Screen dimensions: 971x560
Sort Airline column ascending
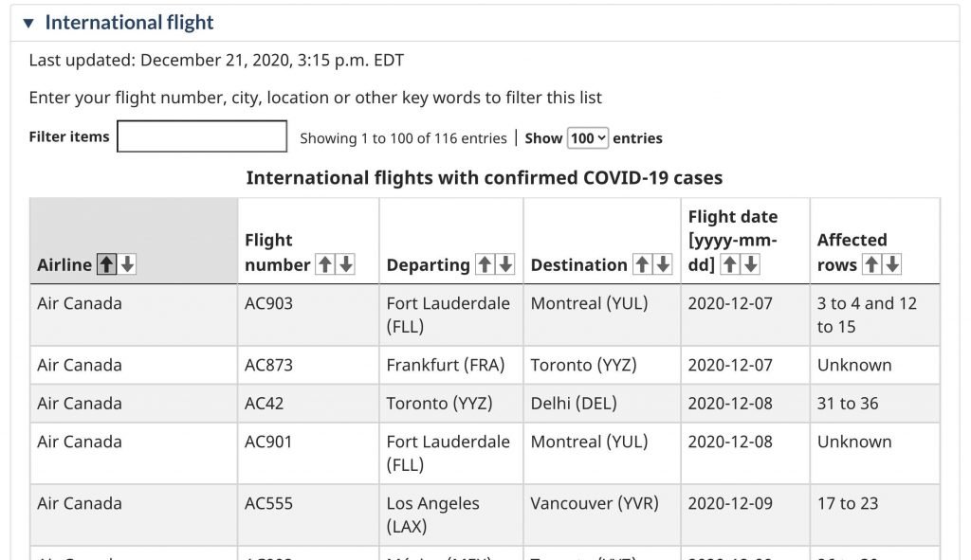(x=106, y=265)
